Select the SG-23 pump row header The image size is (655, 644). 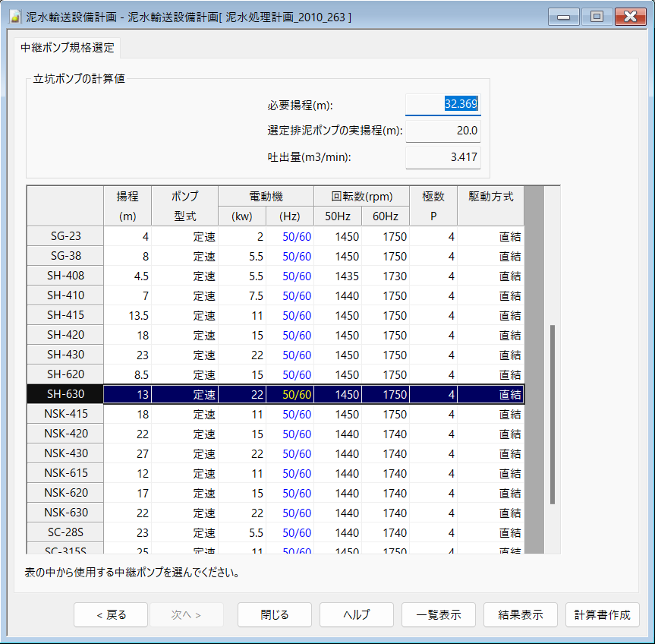(x=65, y=236)
